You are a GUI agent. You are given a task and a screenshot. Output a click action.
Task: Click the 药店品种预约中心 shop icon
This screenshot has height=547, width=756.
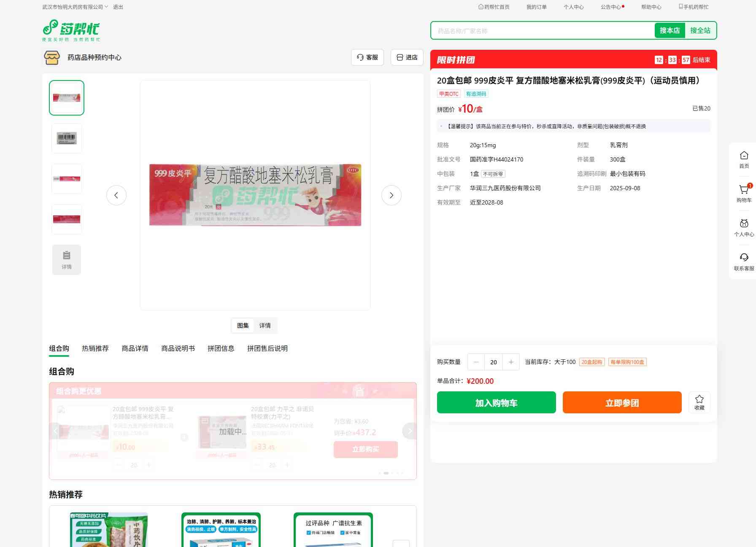pos(52,57)
